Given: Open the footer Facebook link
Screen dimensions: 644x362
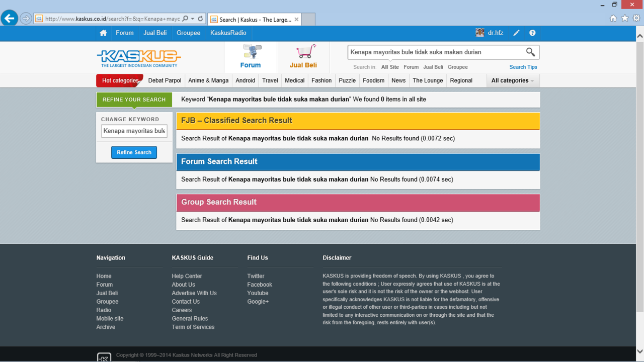Looking at the screenshot, I should tap(260, 285).
